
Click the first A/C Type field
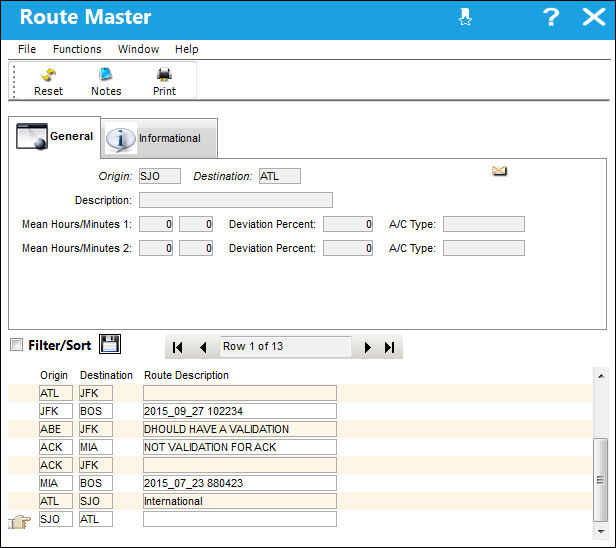pos(484,224)
